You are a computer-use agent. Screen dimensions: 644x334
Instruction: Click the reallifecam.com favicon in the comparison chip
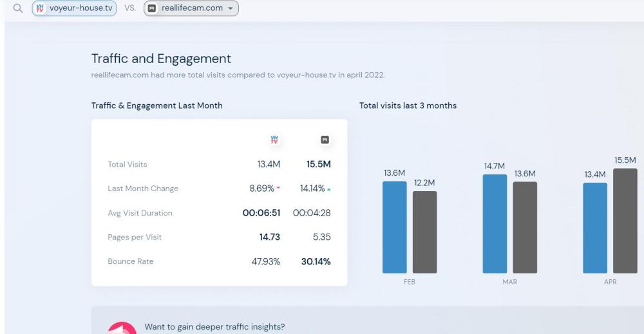tap(152, 10)
